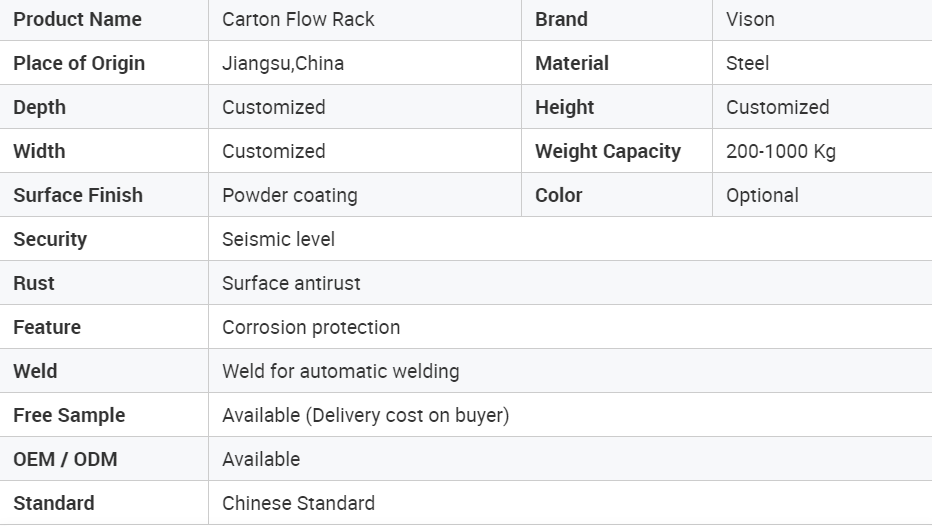Click the Weight Capacity label
Viewport: 932px width, 526px height.
click(x=607, y=152)
